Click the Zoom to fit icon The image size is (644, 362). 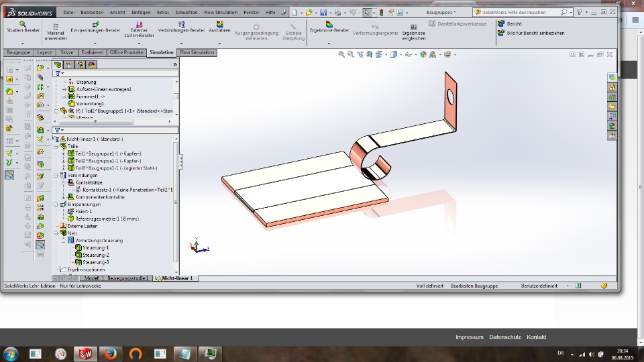pyautogui.click(x=341, y=54)
